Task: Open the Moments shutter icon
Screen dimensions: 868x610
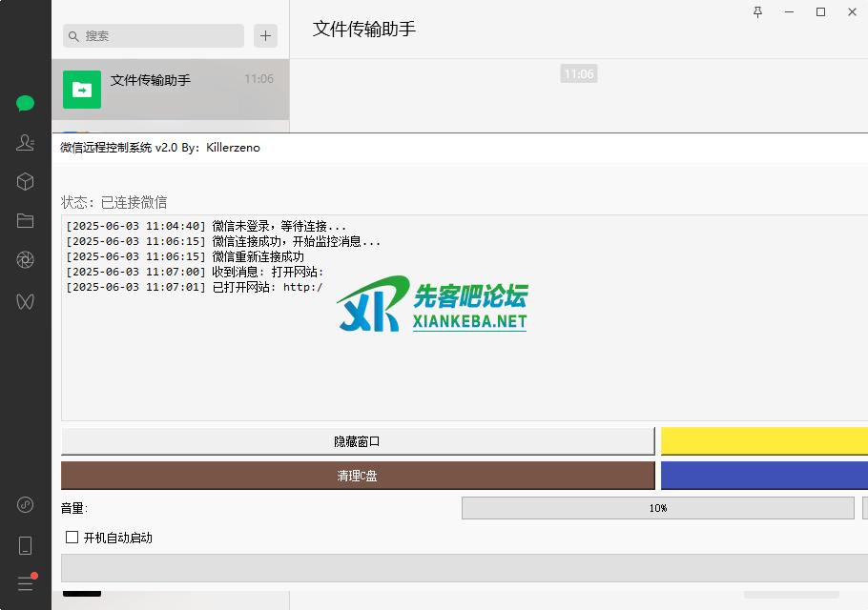Action: click(25, 260)
